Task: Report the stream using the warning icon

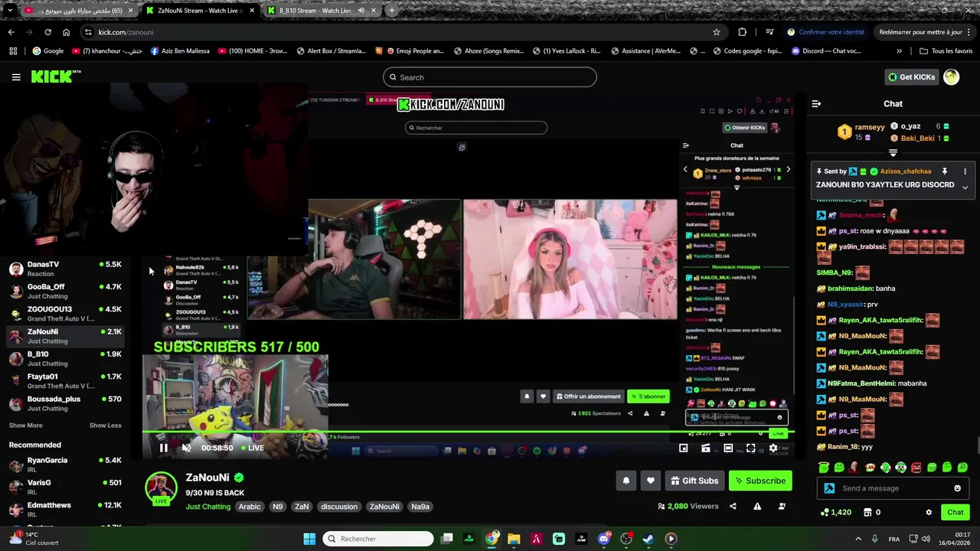Action: (757, 506)
